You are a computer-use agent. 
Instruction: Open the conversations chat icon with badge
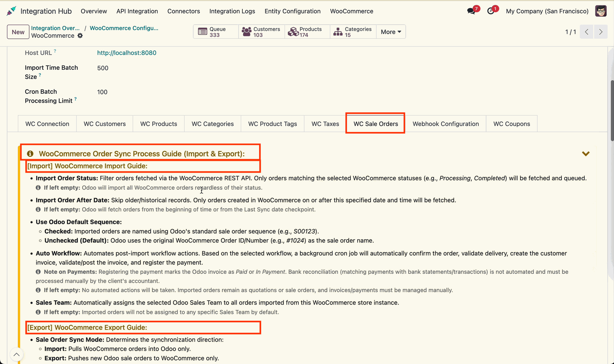(x=471, y=11)
